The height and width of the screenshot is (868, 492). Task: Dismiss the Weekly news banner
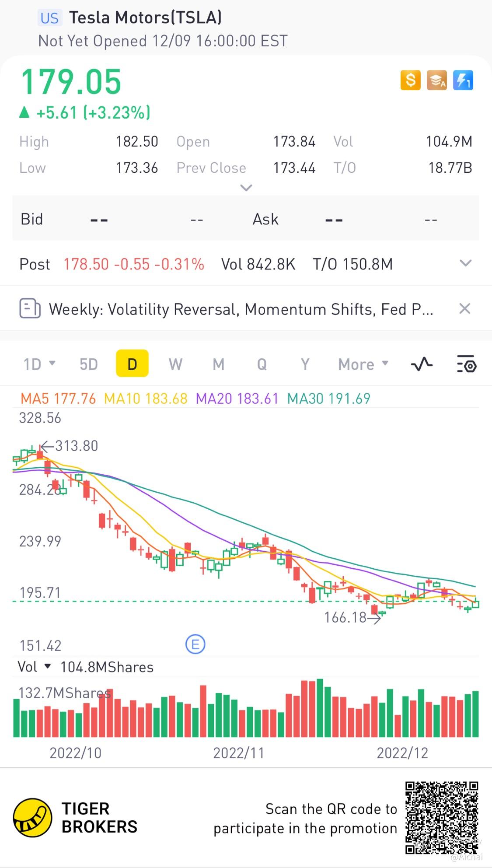coord(464,309)
